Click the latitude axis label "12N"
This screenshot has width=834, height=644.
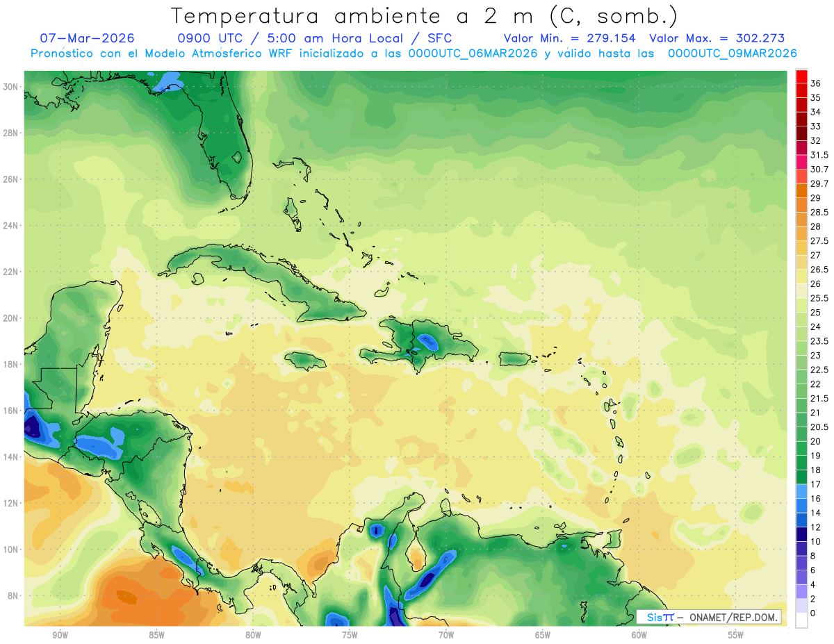tap(10, 503)
